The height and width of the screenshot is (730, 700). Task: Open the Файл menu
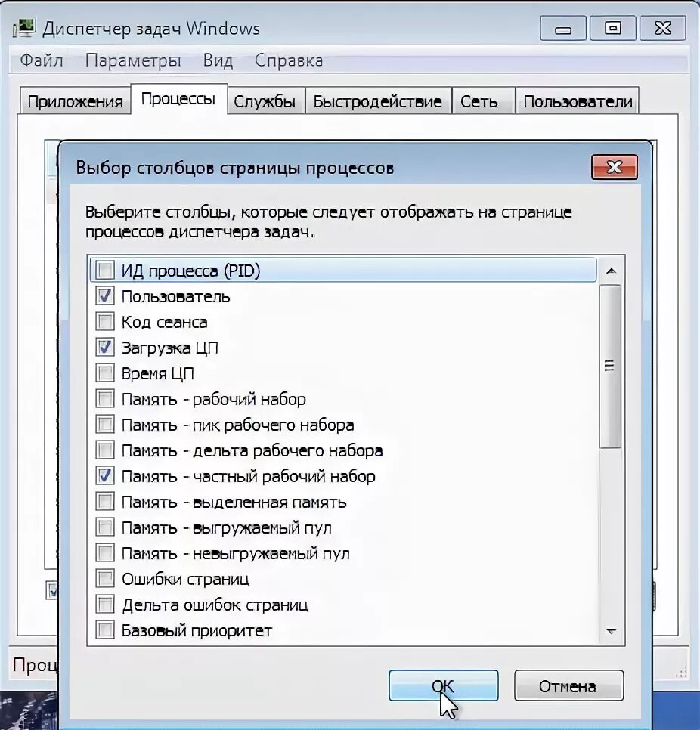click(42, 60)
